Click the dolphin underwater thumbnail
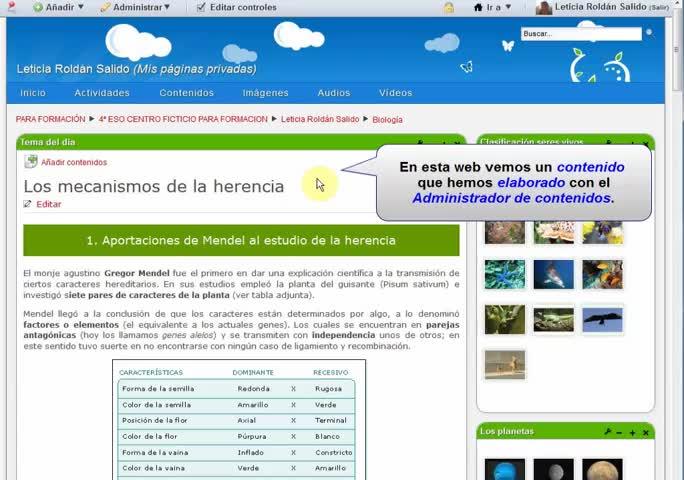 (554, 275)
